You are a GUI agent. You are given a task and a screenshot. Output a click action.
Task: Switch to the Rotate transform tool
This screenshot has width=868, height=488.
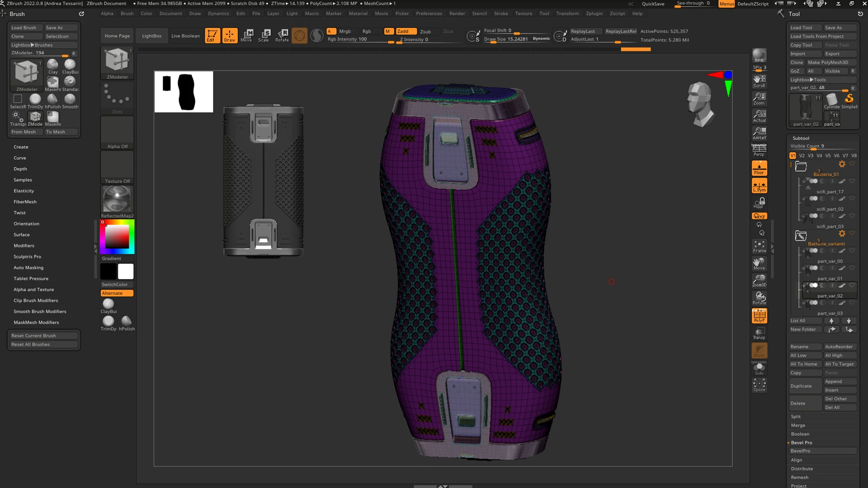click(x=282, y=35)
